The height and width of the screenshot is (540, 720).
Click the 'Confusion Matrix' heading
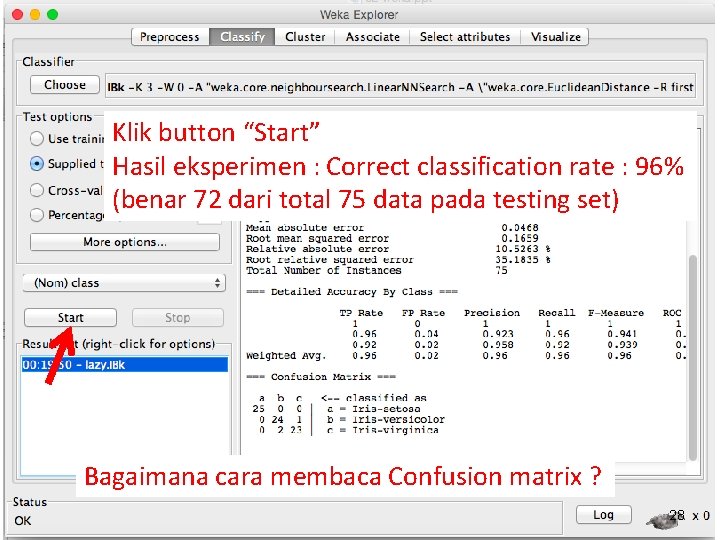coord(321,377)
